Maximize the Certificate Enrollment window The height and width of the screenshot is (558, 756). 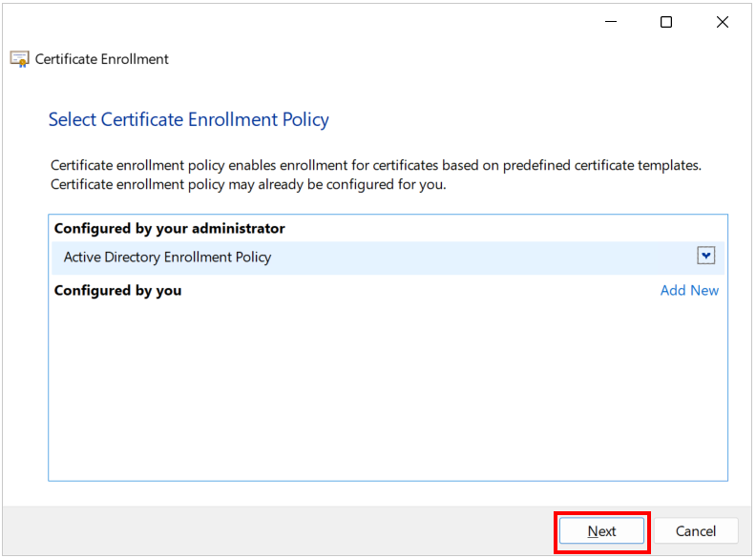(666, 22)
